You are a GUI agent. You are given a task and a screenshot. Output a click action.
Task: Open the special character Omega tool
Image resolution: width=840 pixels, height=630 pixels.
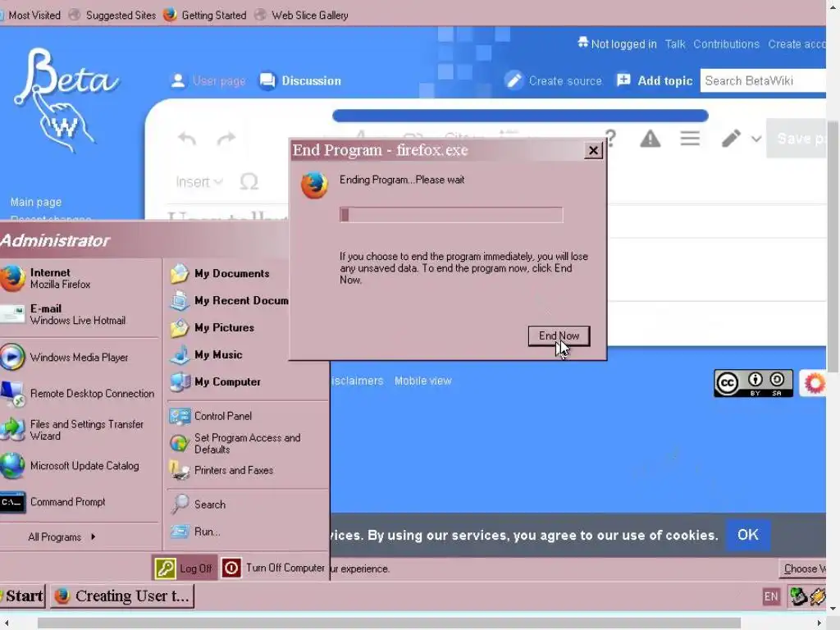249,182
